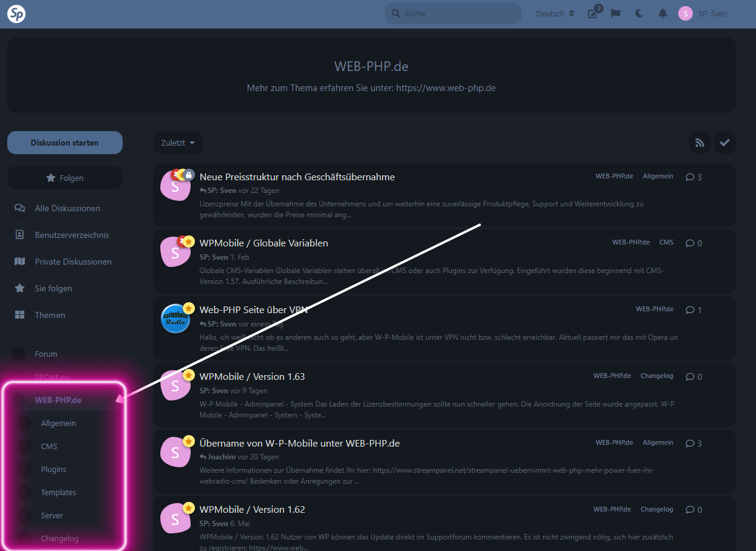Open the drafts icon with badge 2
Viewport: 756px width, 551px height.
tap(593, 13)
